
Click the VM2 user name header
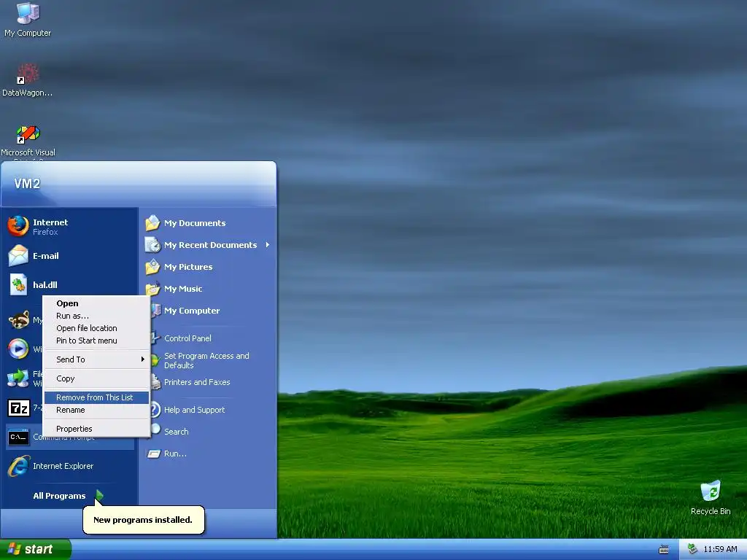27,183
